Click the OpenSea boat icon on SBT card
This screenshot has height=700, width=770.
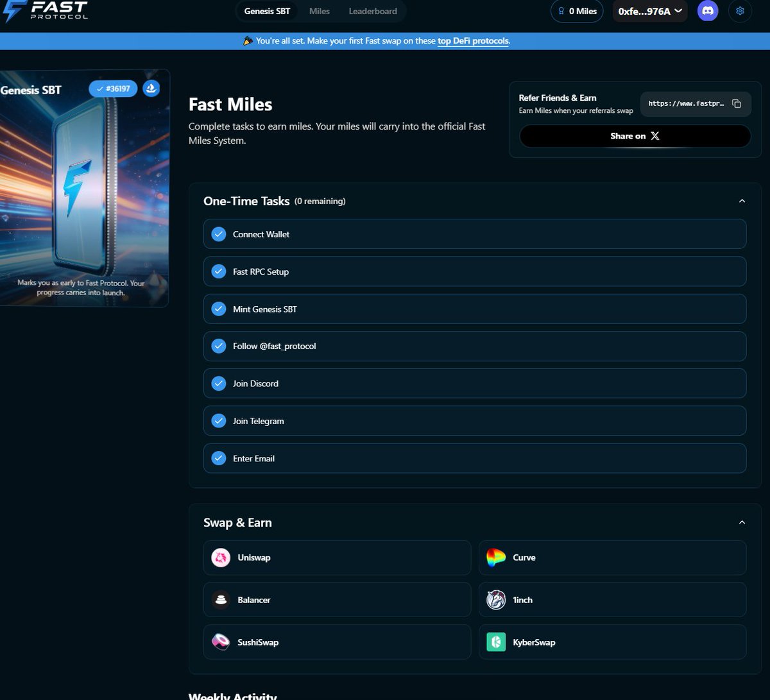(x=151, y=89)
